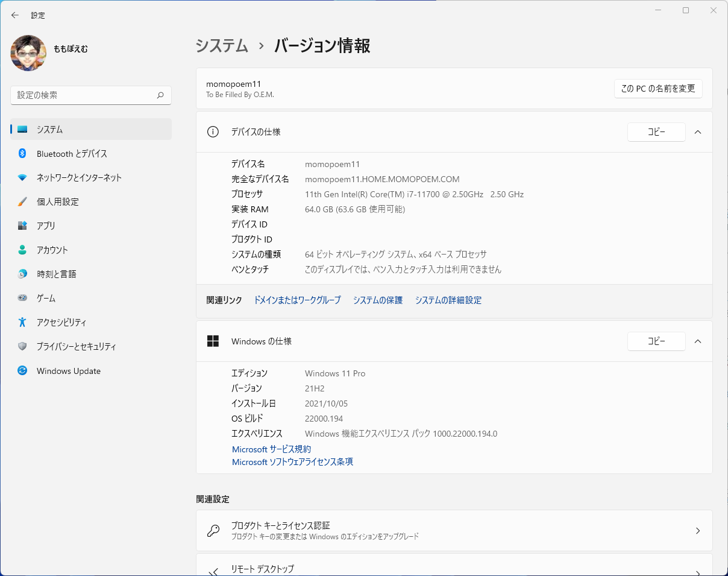Viewport: 728px width, 576px height.
Task: Collapse the デバイスの仕様 section
Action: [698, 132]
